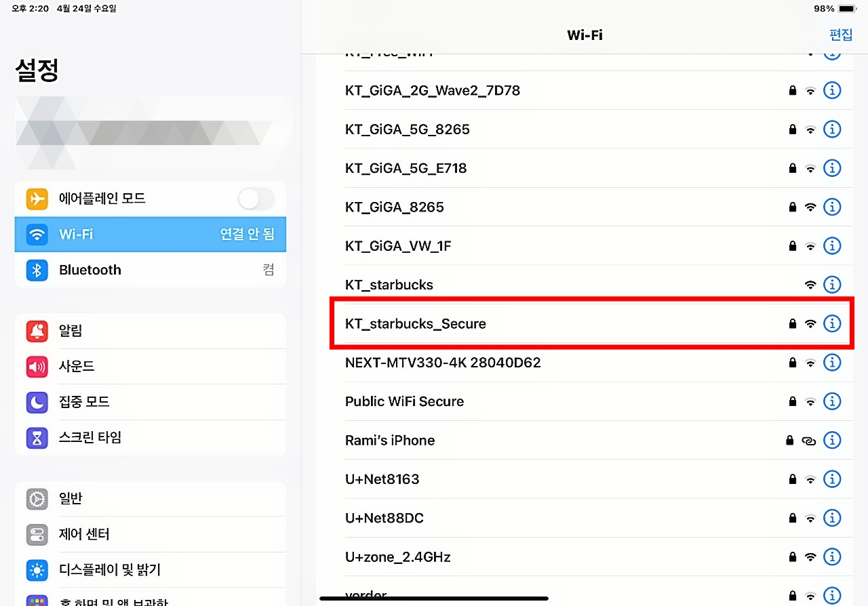Open info for KT_starbucks_Secure network
Viewport: 868px width, 606px height.
[x=832, y=323]
